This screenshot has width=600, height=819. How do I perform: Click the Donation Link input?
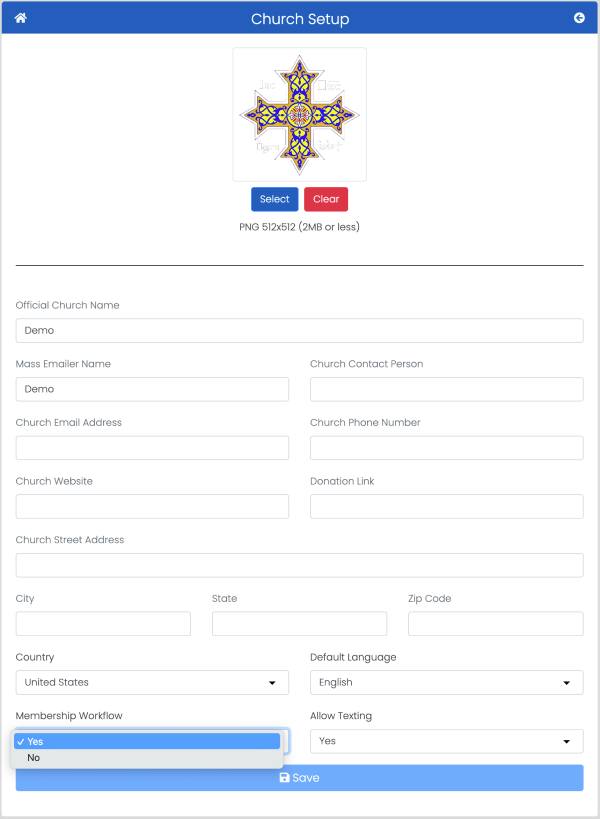click(446, 506)
